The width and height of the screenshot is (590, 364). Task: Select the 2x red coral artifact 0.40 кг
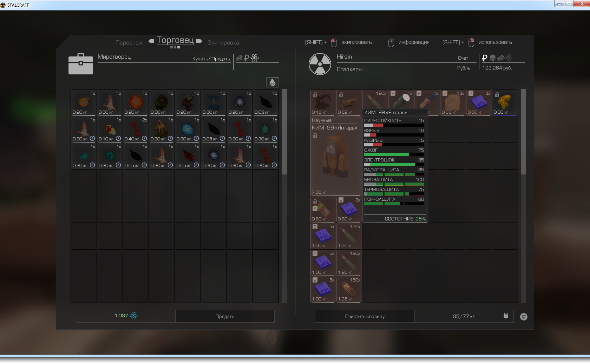click(x=136, y=129)
